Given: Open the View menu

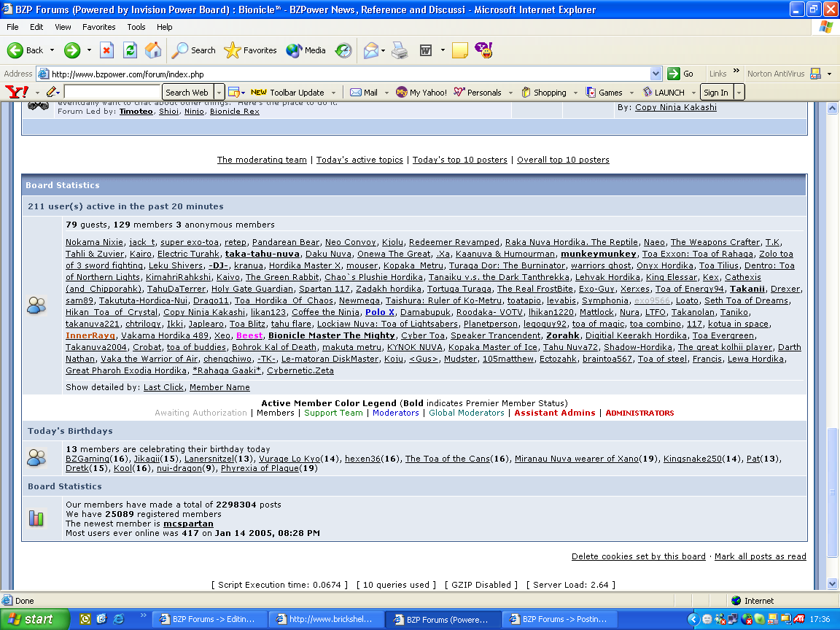Looking at the screenshot, I should click(63, 27).
